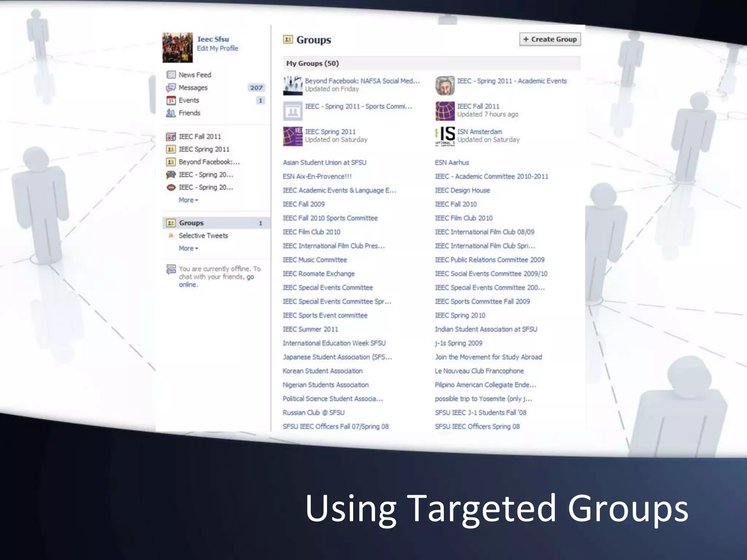Open default thumbnail of Sports Committee group

293,111
